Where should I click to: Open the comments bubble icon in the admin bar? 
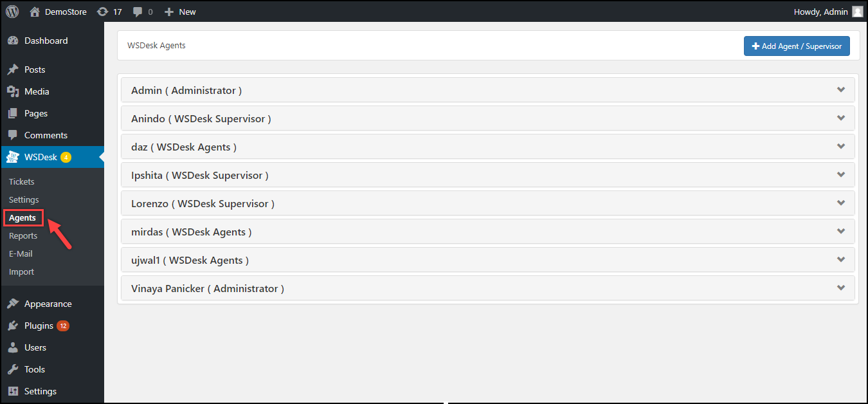(x=138, y=12)
